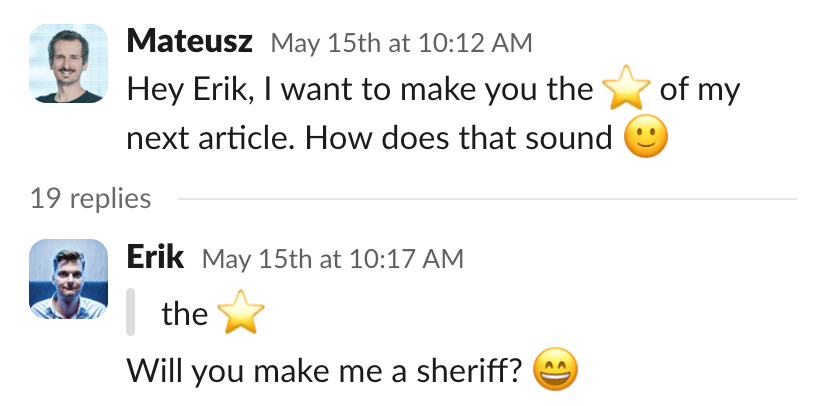Open Mateusz's profile photo avatar

(68, 64)
